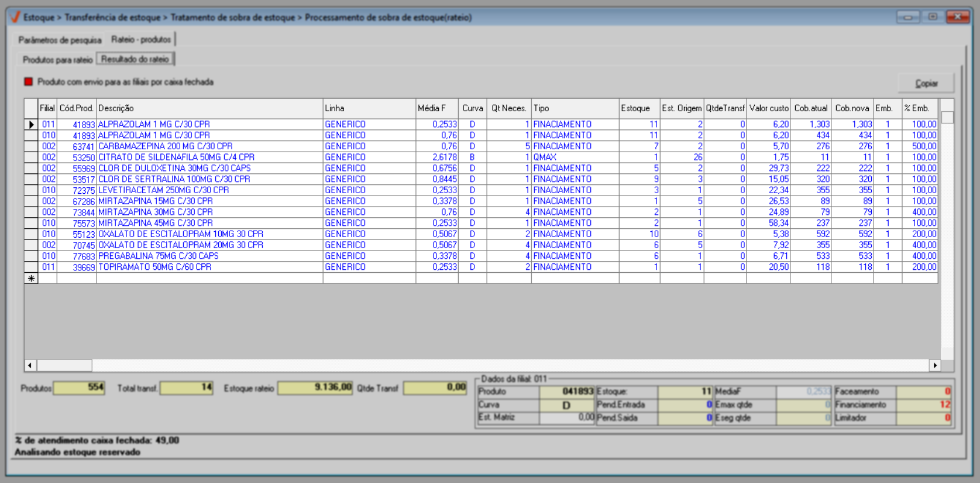
Task: Click the red closed-box legend square
Action: coord(28,82)
